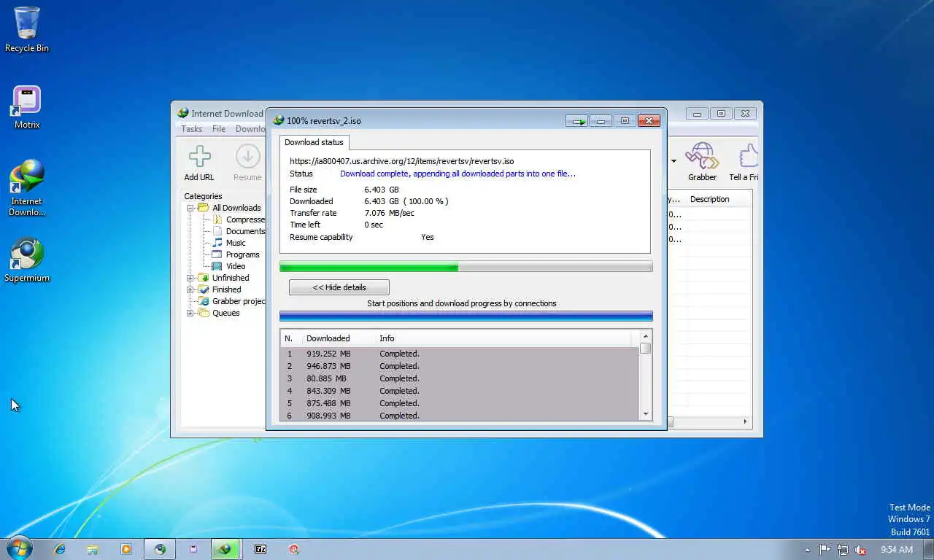Minimize the download progress dialog

coord(601,121)
